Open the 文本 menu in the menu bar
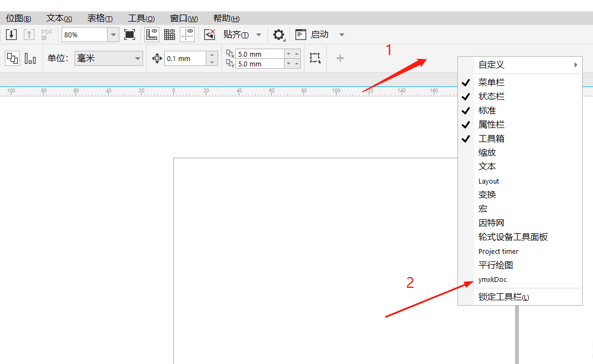Viewport: 593px width, 364px height. (59, 18)
